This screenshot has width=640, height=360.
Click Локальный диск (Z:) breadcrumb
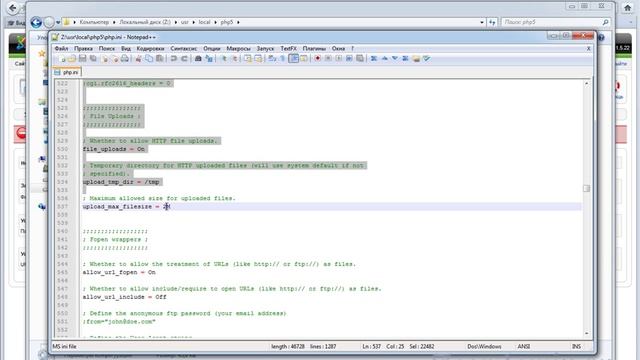click(145, 22)
